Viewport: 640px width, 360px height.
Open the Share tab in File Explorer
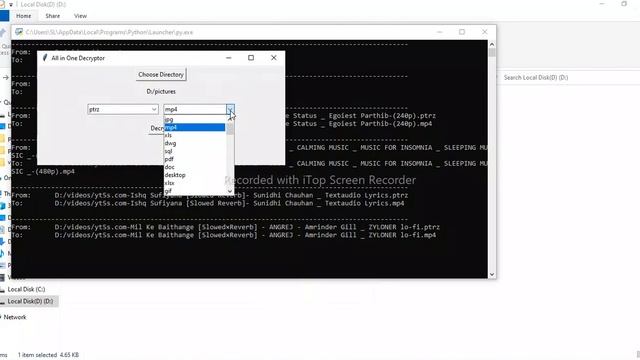point(53,16)
